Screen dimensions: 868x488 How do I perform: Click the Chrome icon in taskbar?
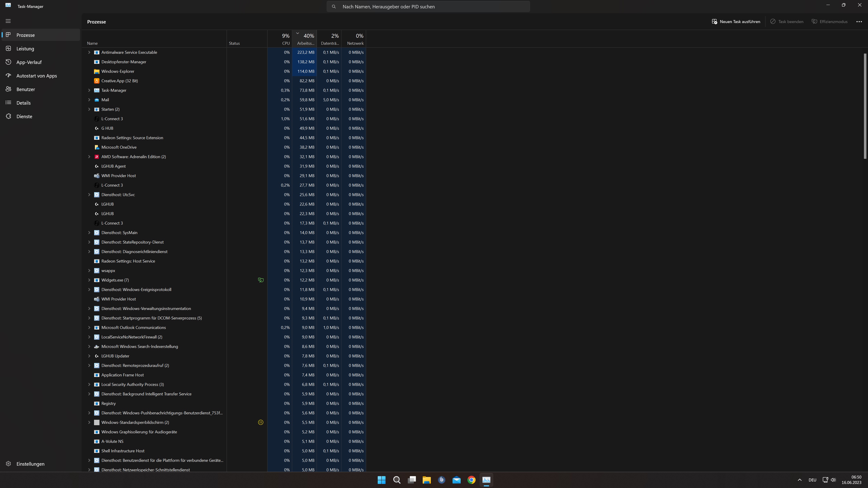coord(471,480)
